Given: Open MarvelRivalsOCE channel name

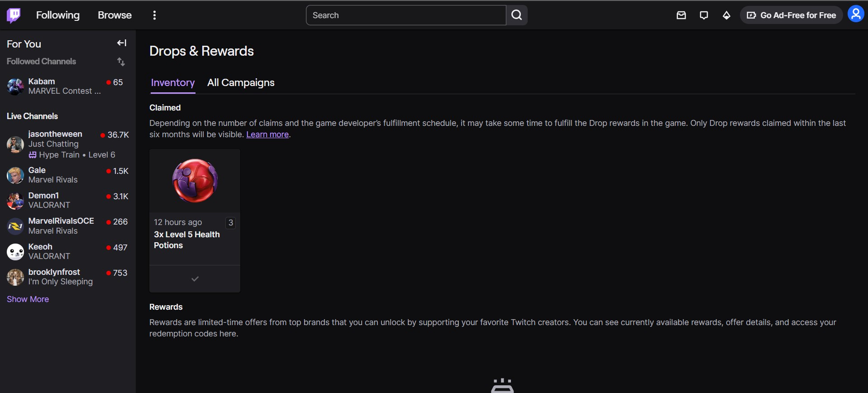Looking at the screenshot, I should point(61,221).
